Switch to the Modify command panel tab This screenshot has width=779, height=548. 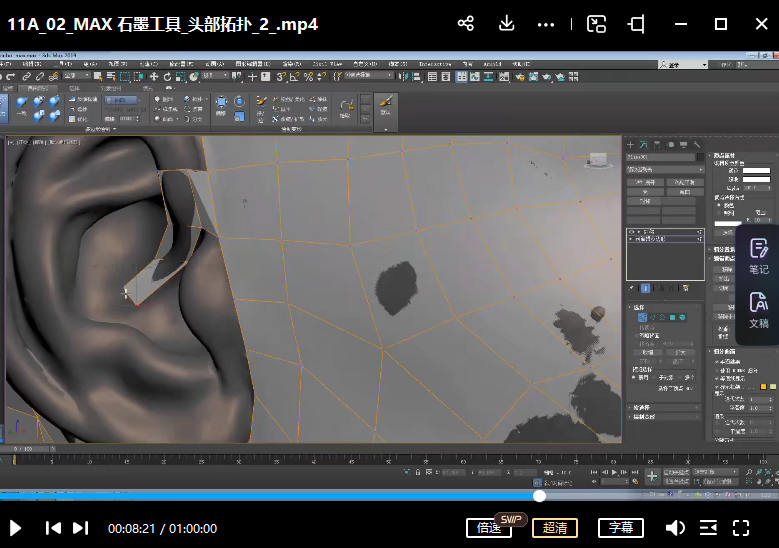[x=644, y=145]
